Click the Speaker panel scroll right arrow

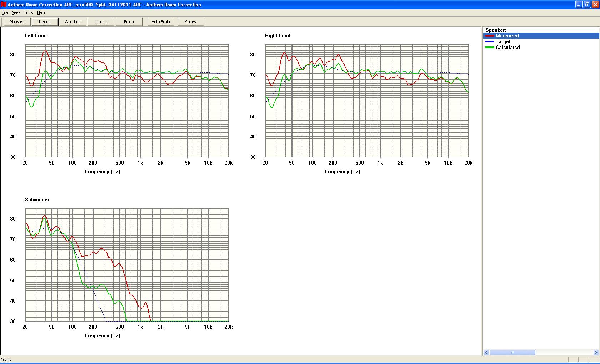coord(596,353)
